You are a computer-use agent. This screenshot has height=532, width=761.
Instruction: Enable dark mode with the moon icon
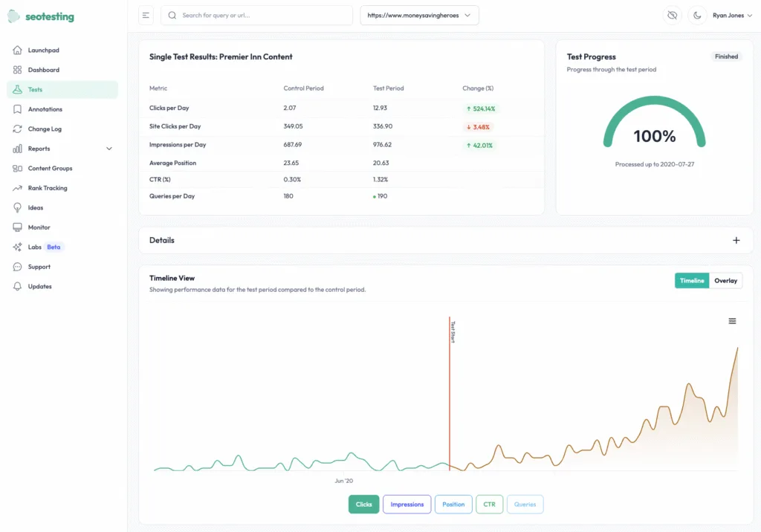(697, 15)
